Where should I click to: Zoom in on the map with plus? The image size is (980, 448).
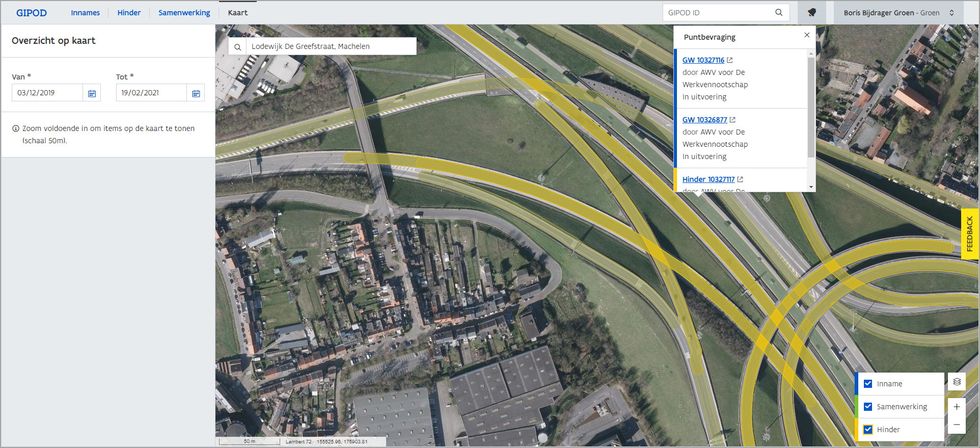coord(957,407)
